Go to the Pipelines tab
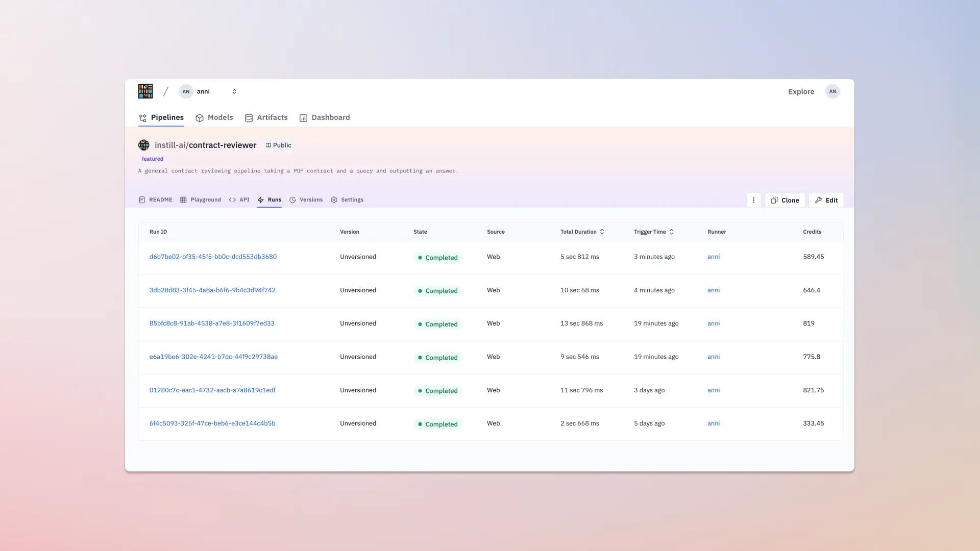 [161, 117]
